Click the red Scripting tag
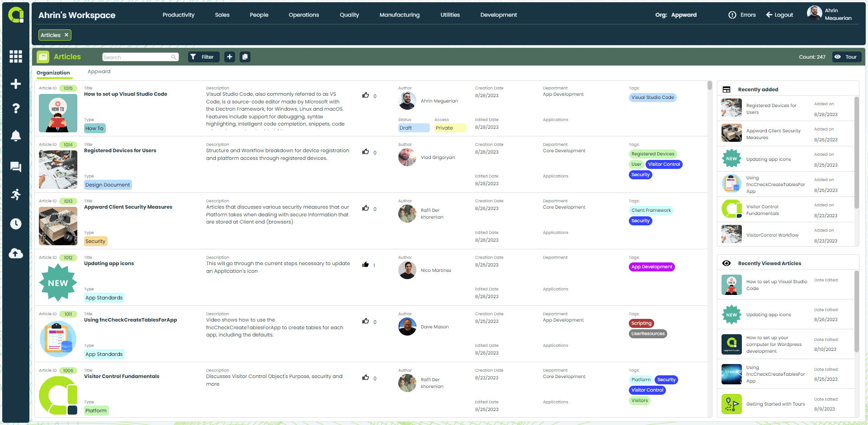Screen dimensions: 868x425 click(641, 323)
